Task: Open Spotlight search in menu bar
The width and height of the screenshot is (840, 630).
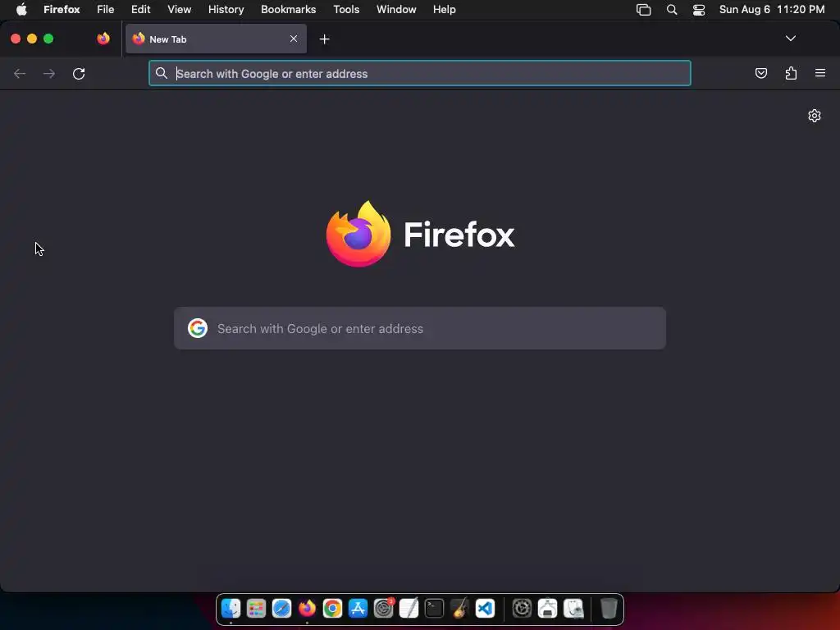Action: click(x=671, y=9)
